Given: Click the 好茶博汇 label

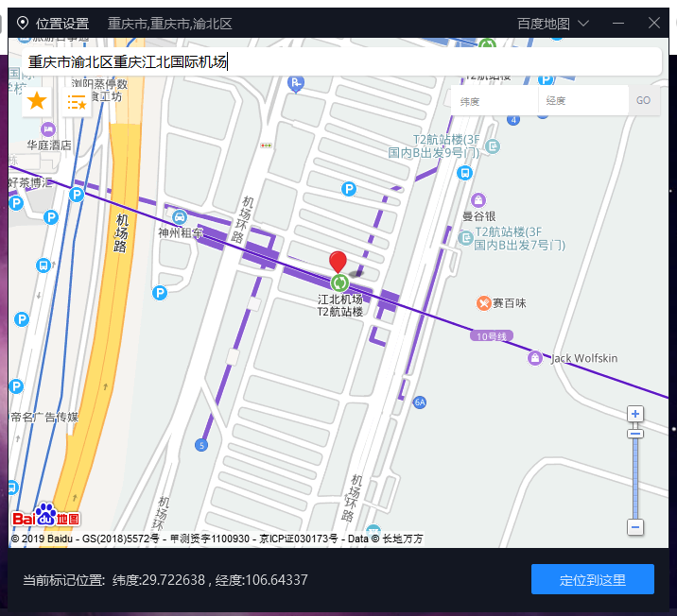Looking at the screenshot, I should 30,183.
